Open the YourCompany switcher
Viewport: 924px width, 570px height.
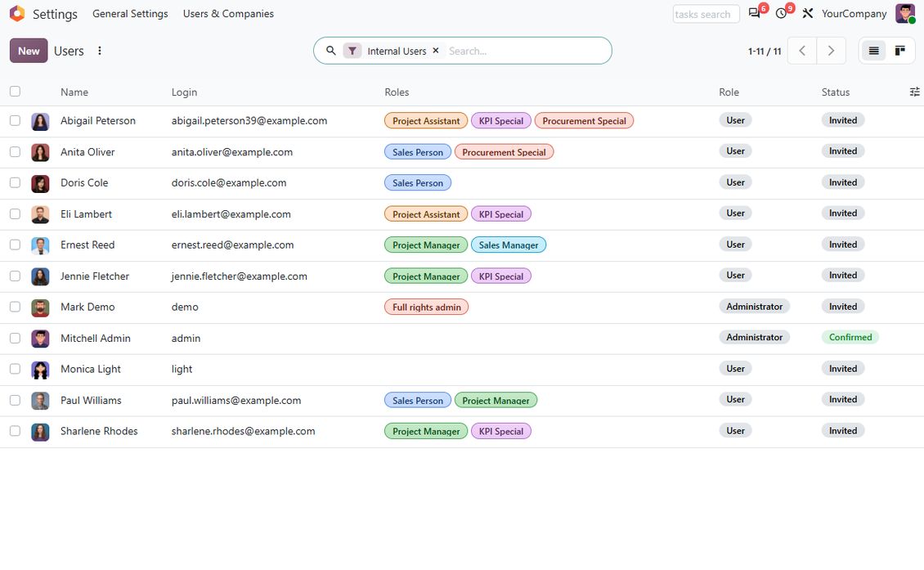854,14
